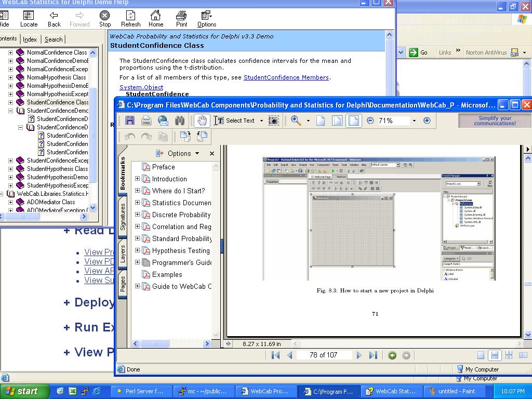Switch to single page layout
Screen dimensions: 532x399
[x=481, y=355]
